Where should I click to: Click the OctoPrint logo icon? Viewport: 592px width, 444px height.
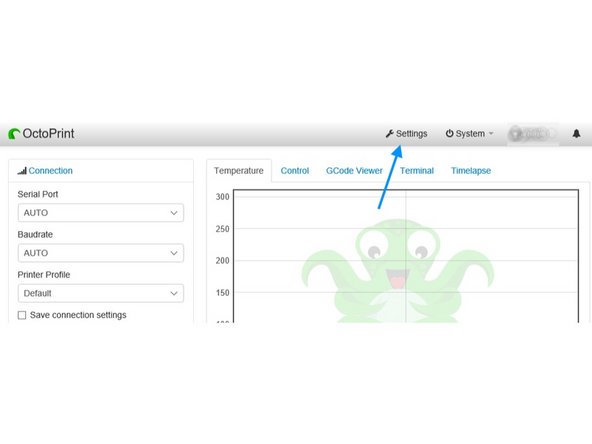click(14, 134)
